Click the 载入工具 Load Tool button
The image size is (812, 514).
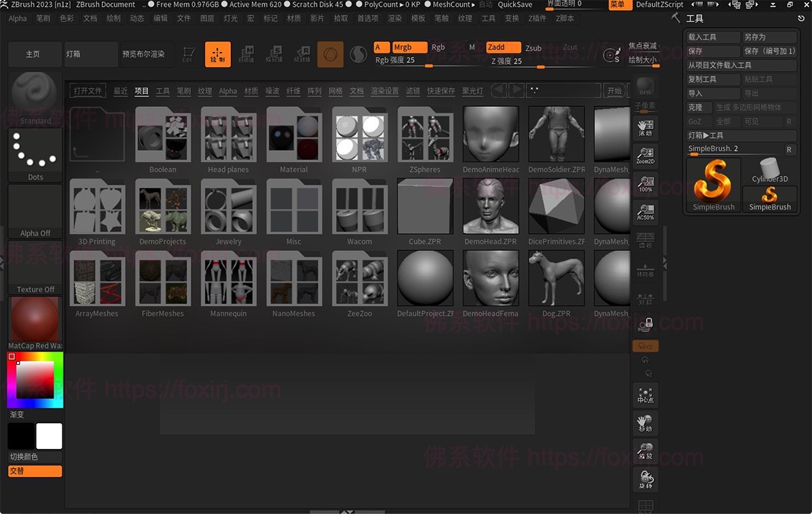click(712, 37)
